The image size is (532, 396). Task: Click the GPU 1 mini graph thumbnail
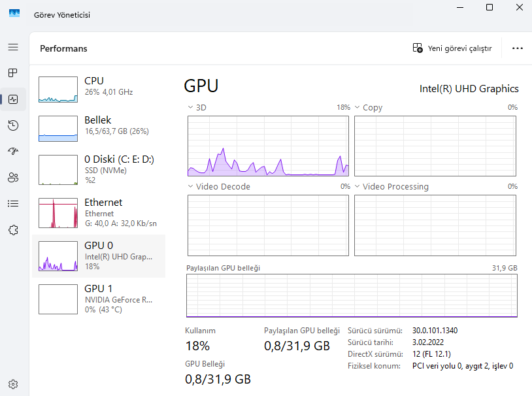[x=58, y=299]
